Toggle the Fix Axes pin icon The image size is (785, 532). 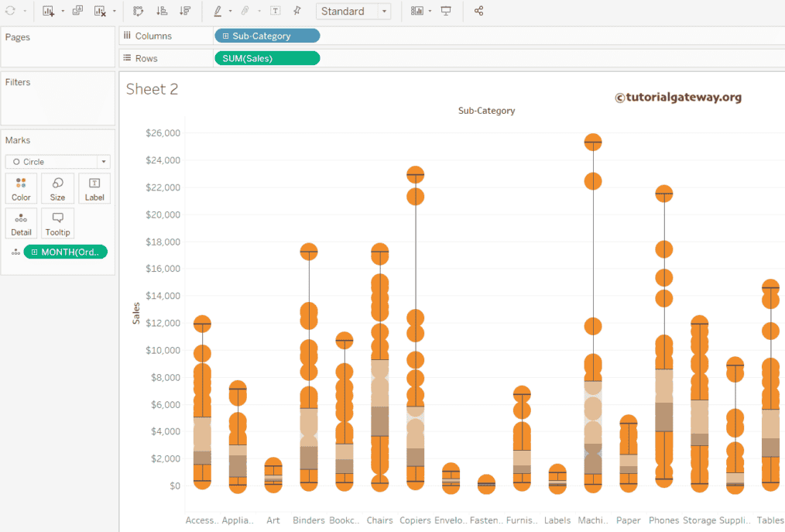(x=297, y=11)
